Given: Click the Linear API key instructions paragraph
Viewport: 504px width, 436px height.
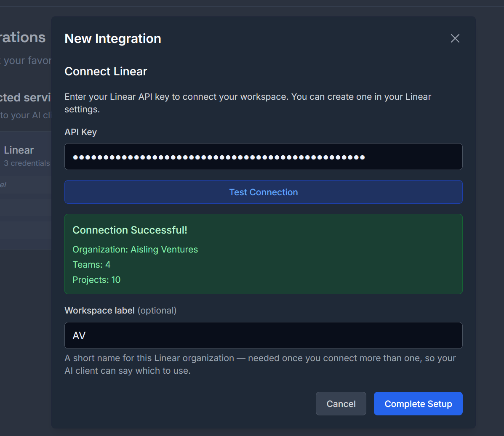Looking at the screenshot, I should 248,103.
